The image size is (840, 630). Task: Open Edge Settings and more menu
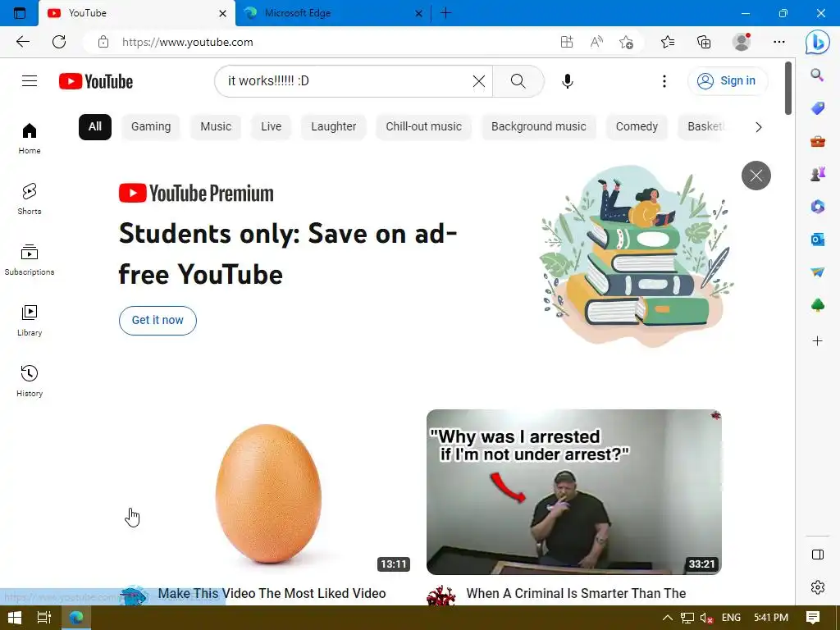click(779, 42)
